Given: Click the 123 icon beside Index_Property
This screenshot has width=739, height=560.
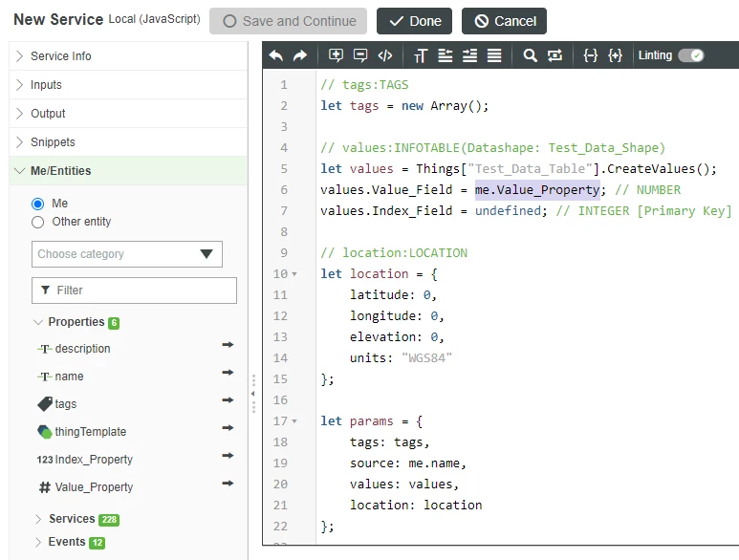Looking at the screenshot, I should pyautogui.click(x=45, y=460).
